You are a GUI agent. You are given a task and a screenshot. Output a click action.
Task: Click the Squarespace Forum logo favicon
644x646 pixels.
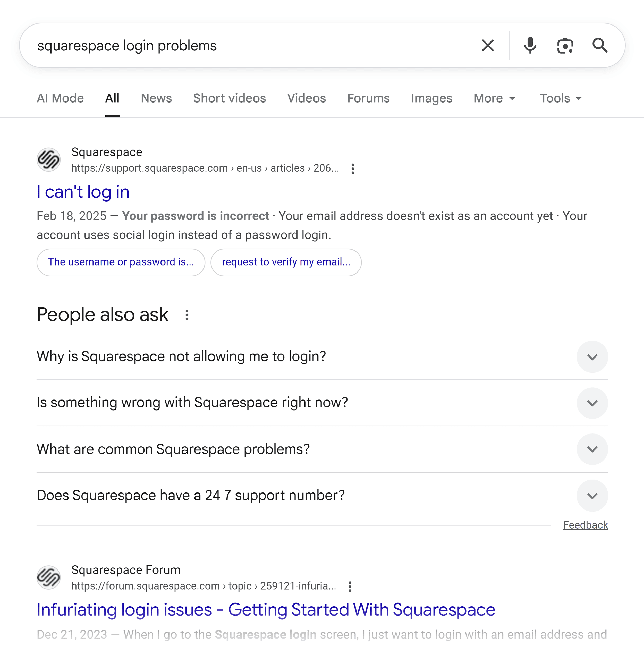coord(48,577)
